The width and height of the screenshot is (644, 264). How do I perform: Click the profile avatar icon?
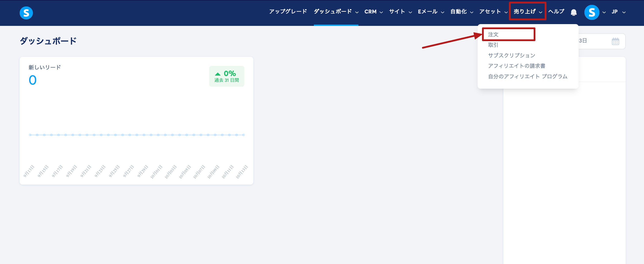(x=591, y=12)
